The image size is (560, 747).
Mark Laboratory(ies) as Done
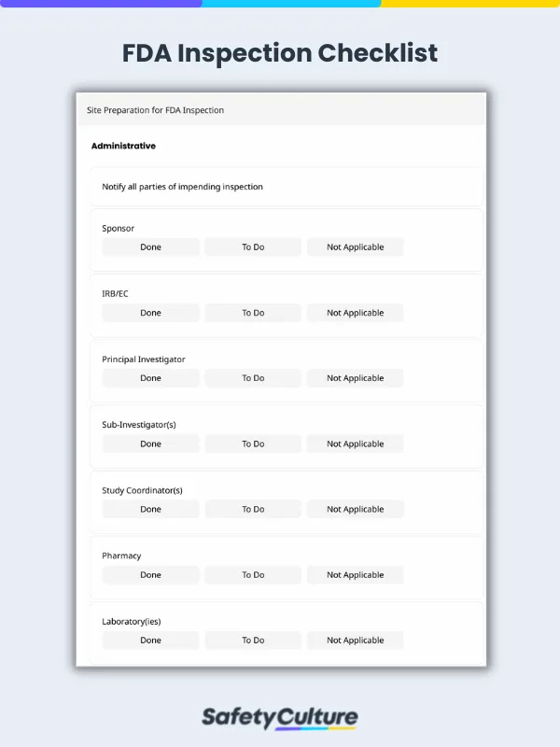point(149,640)
